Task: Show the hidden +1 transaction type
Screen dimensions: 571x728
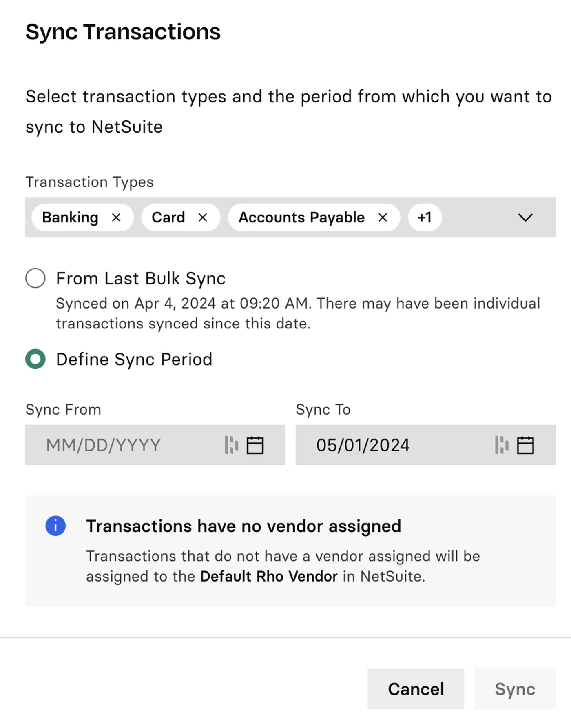Action: 425,218
